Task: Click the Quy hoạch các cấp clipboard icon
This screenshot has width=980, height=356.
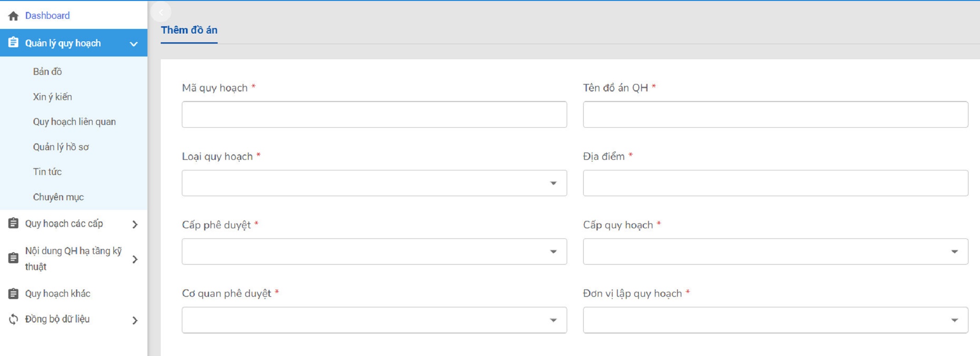Action: [13, 224]
